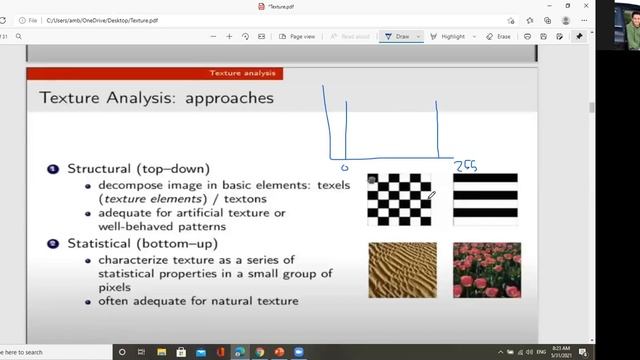The width and height of the screenshot is (640, 360).
Task: Click the red Texture analysis slide header
Action: click(x=155, y=73)
